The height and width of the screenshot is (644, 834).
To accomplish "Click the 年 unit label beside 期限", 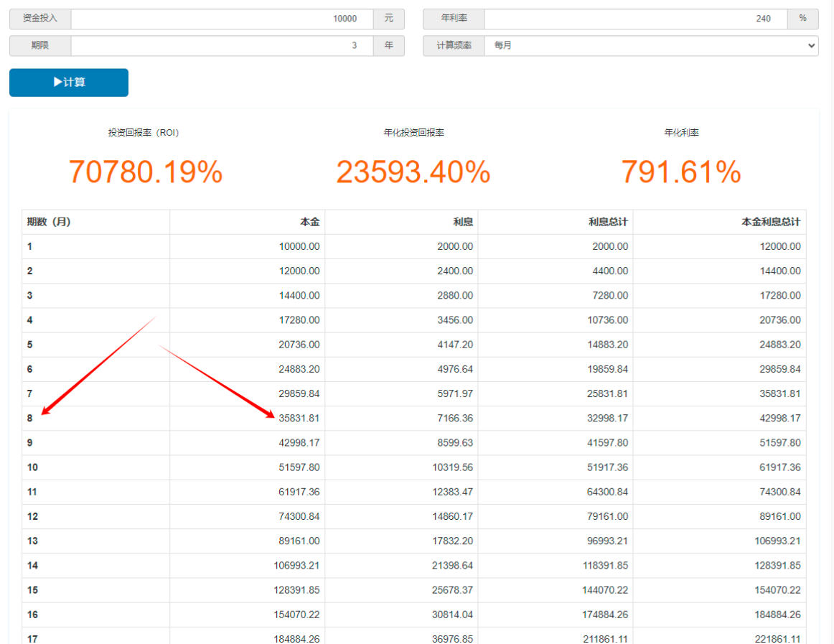I will click(x=389, y=45).
